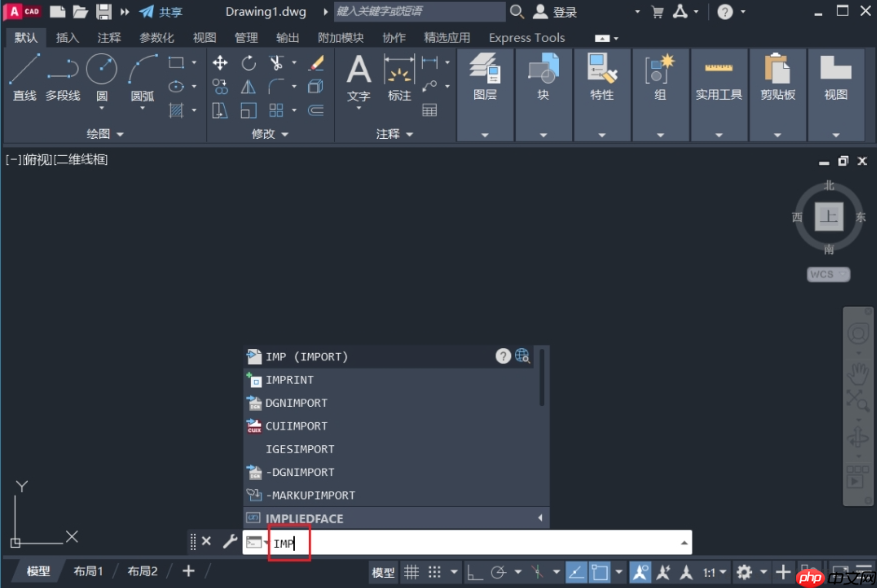Click the Explode box icon

coord(316,86)
